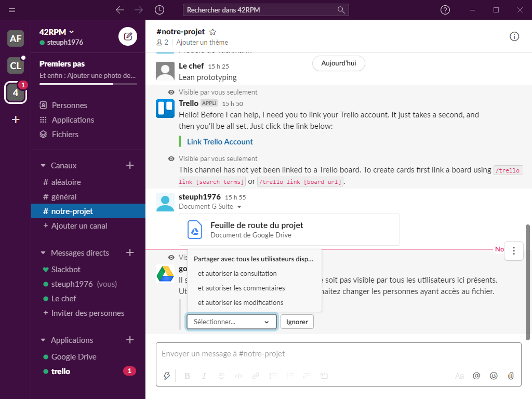
Task: Click the Link Trello Account link
Action: click(220, 142)
